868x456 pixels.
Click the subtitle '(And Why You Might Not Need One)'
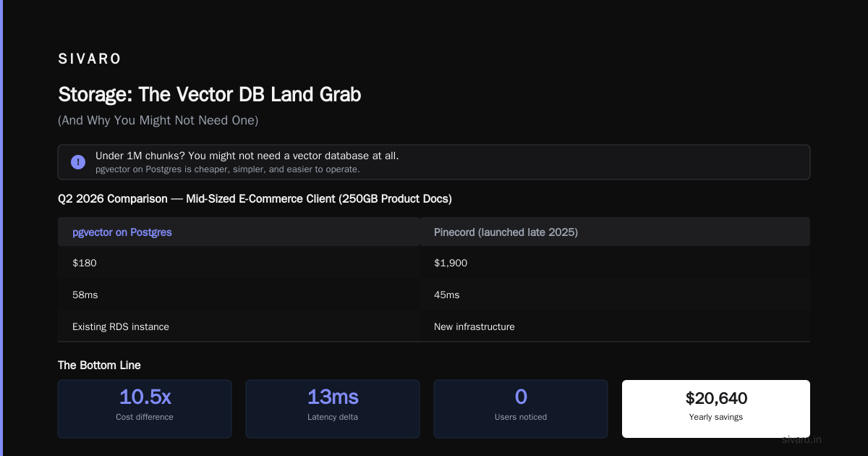tap(158, 120)
